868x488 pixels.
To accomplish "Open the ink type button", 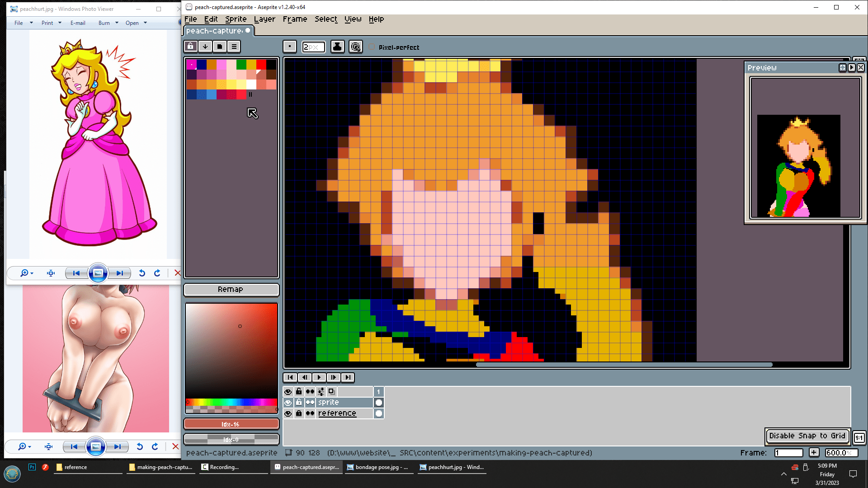I will (337, 47).
